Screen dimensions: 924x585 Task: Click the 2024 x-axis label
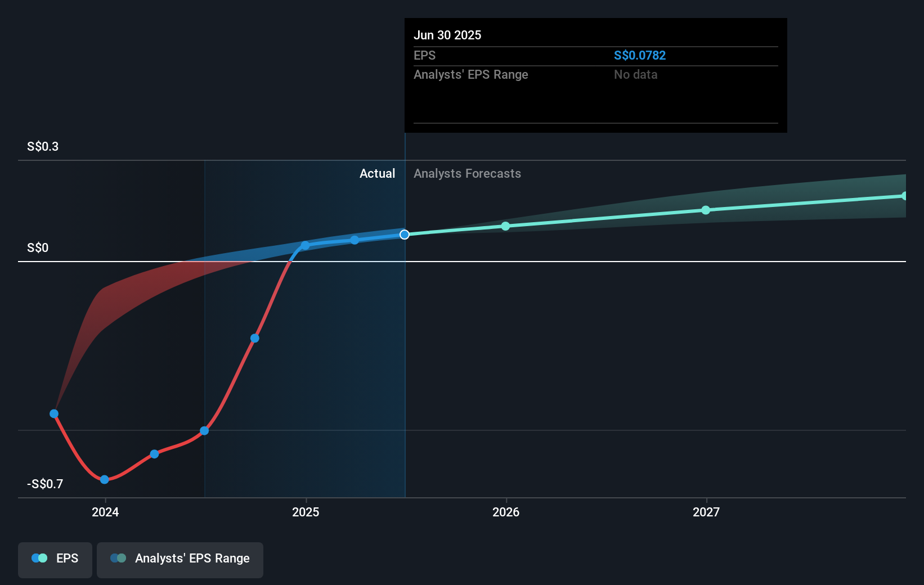105,512
